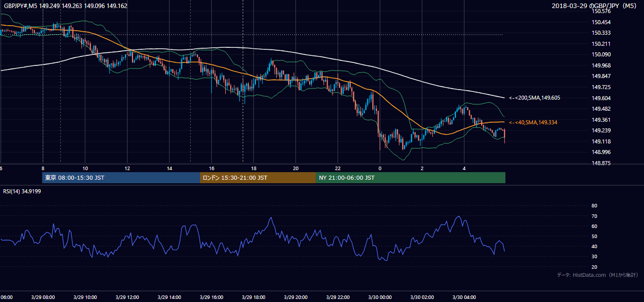Click price axis value 150.211
Image resolution: width=644 pixels, height=302 pixels.
click(x=601, y=44)
